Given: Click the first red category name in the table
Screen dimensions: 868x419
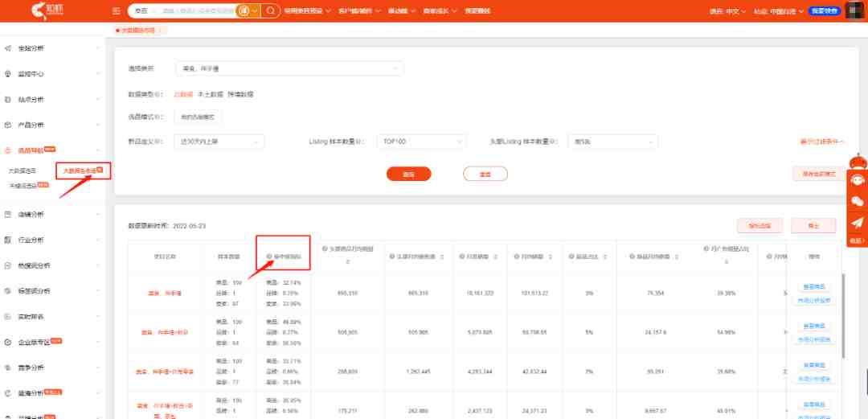Looking at the screenshot, I should [x=165, y=294].
